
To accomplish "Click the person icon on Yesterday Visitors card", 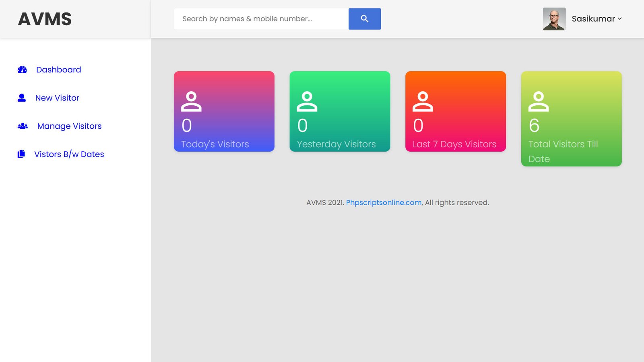I will tap(307, 101).
